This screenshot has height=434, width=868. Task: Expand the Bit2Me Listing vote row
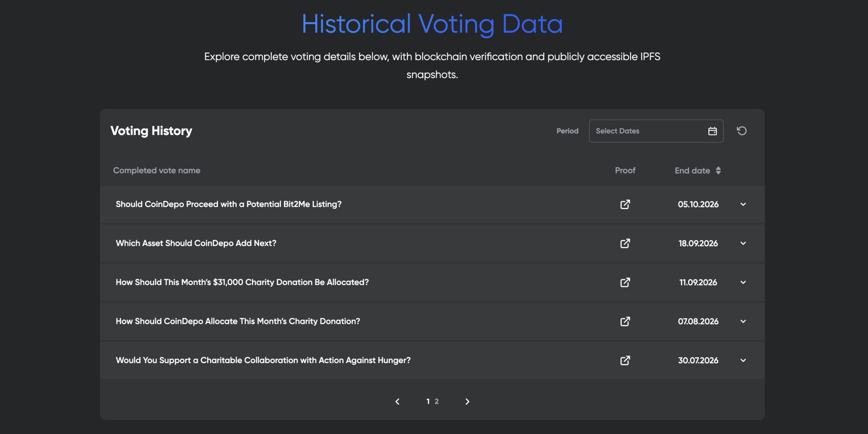[x=743, y=204]
